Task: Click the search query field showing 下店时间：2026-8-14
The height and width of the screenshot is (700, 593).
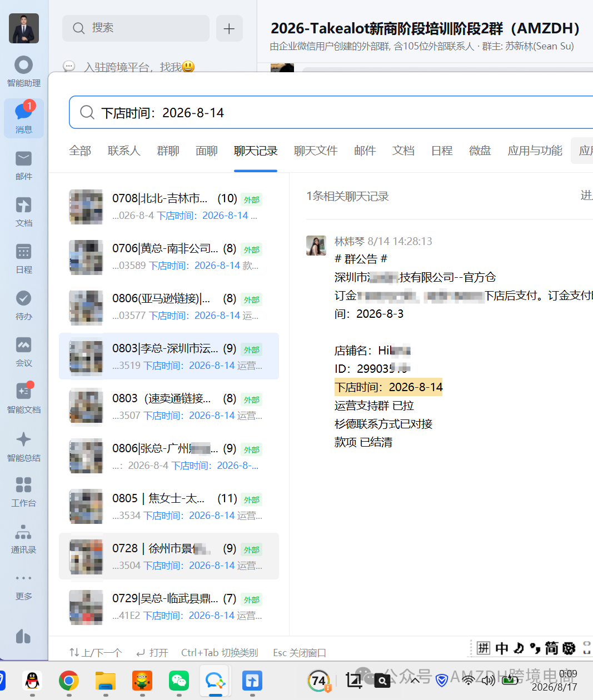Action: point(331,112)
